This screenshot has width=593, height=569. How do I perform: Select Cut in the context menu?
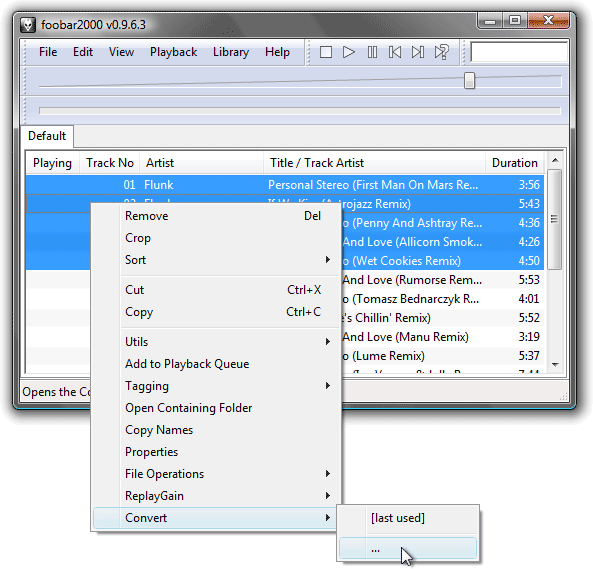click(217, 290)
